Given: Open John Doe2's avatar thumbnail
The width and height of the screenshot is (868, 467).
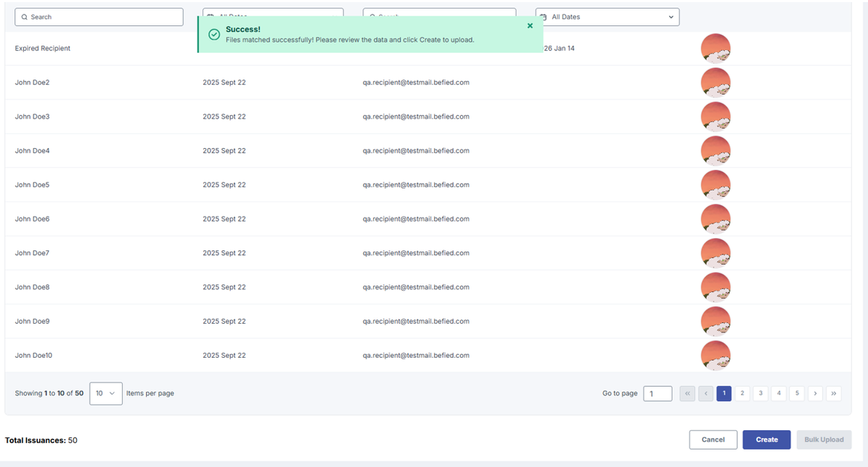Looking at the screenshot, I should pyautogui.click(x=715, y=82).
